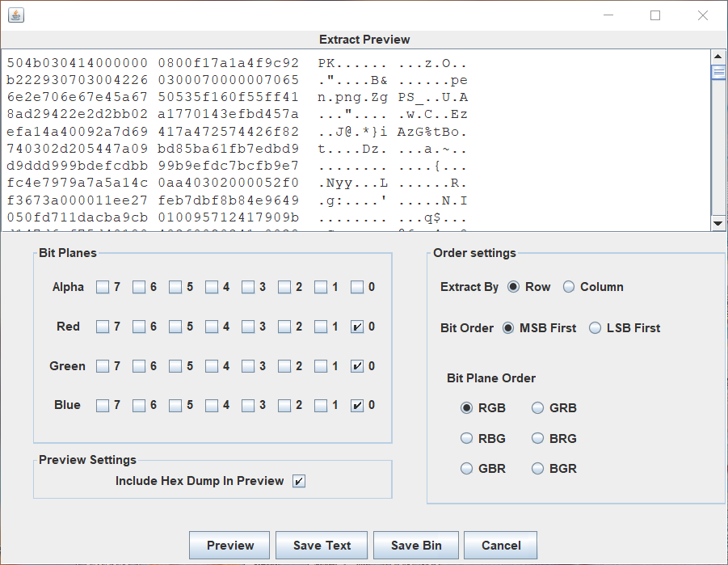Check the Blue bit plane 3 box
728x565 pixels.
[248, 405]
